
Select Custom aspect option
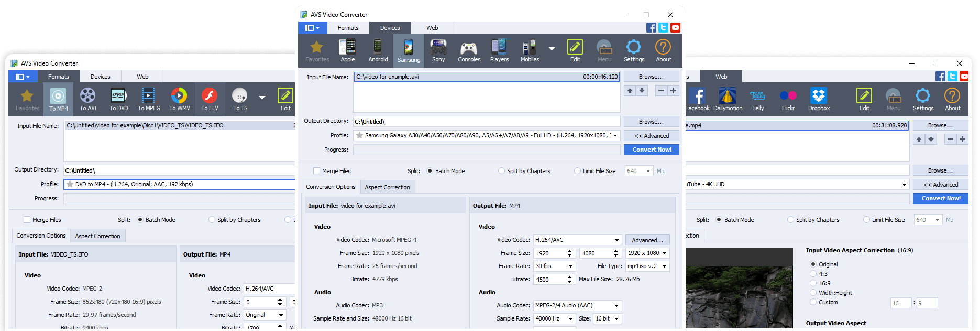click(x=813, y=302)
